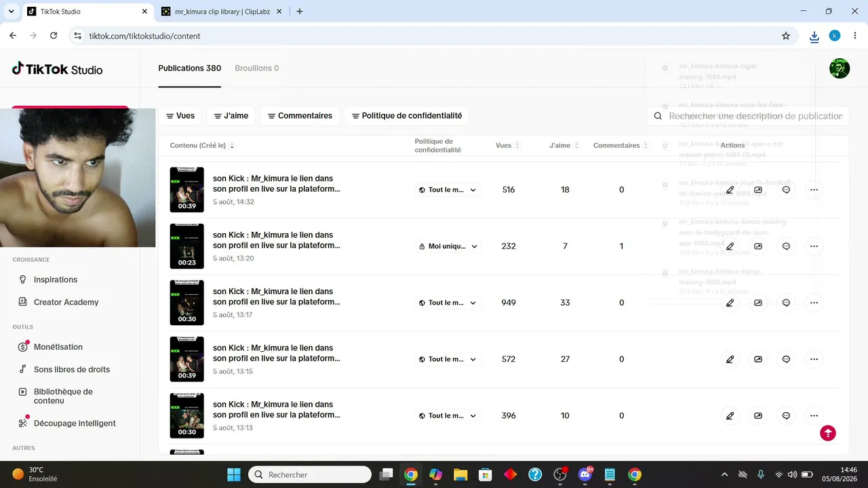Filter posts with the J'aime button
Screen dimensions: 868x488
pyautogui.click(x=231, y=116)
